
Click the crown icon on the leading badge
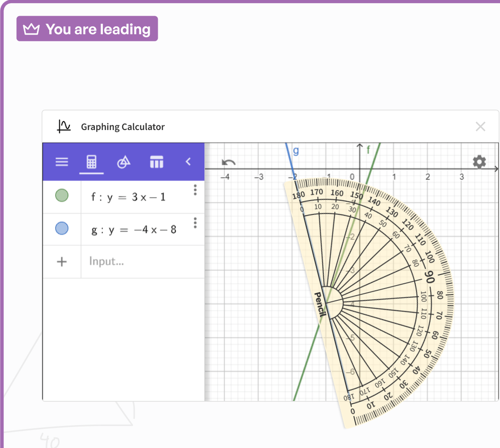pyautogui.click(x=31, y=28)
